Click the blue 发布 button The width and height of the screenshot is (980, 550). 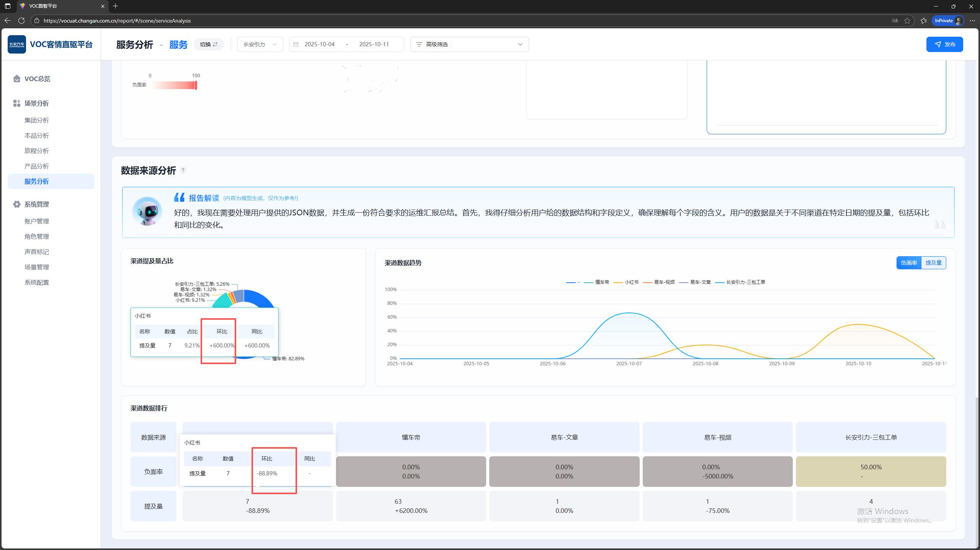(944, 44)
